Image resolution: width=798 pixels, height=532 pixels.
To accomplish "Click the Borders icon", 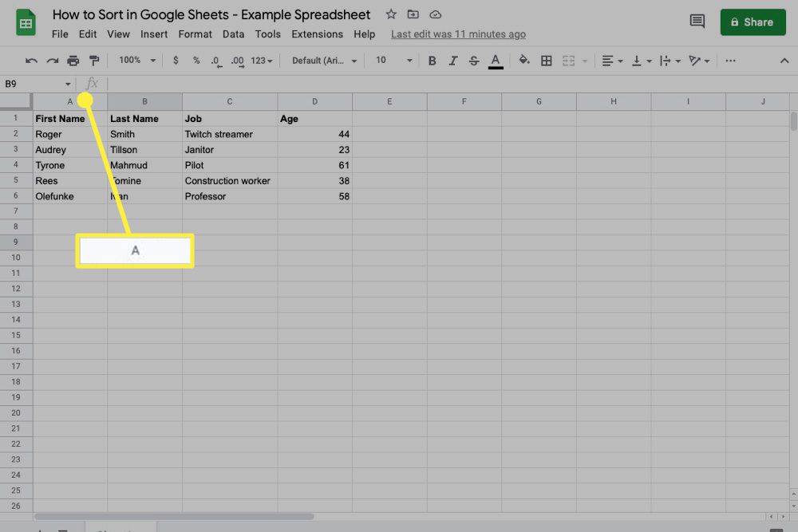I will 546,61.
